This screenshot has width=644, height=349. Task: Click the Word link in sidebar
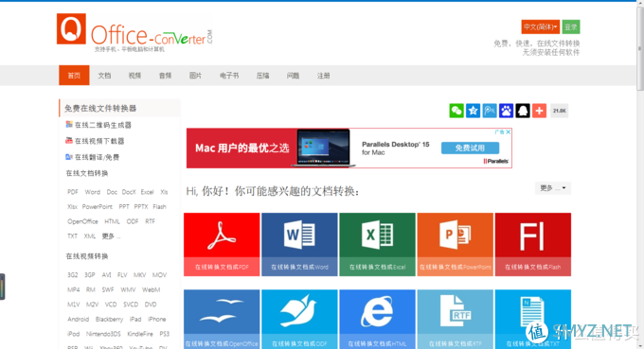click(93, 192)
